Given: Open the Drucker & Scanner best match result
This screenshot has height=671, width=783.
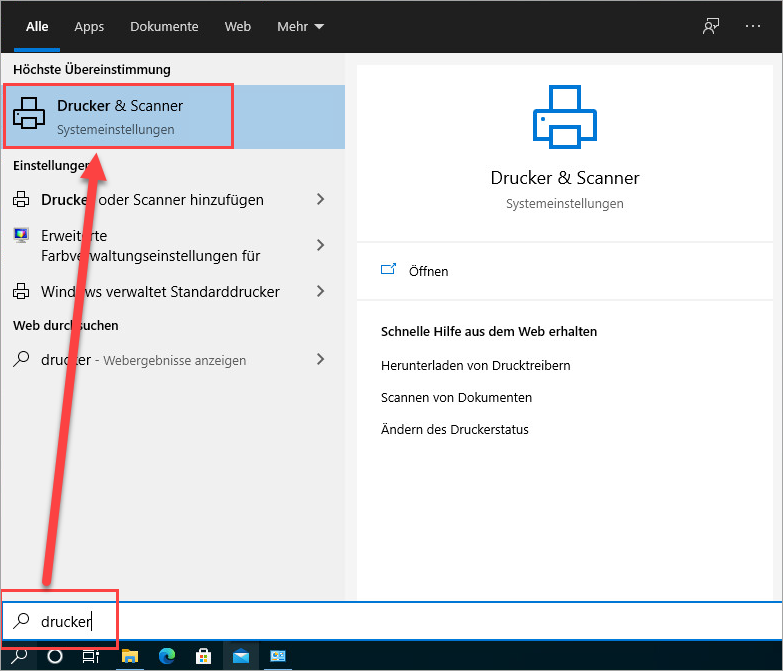Looking at the screenshot, I should click(x=173, y=117).
